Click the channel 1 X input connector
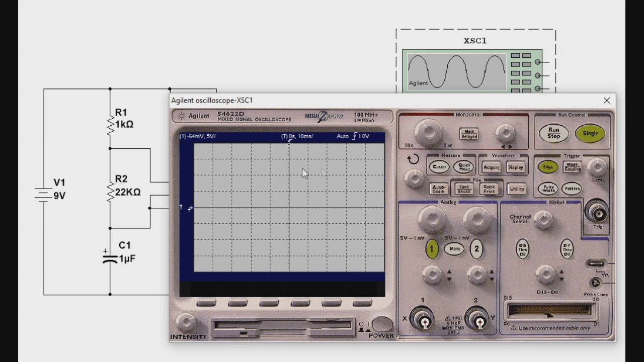 coord(424,320)
